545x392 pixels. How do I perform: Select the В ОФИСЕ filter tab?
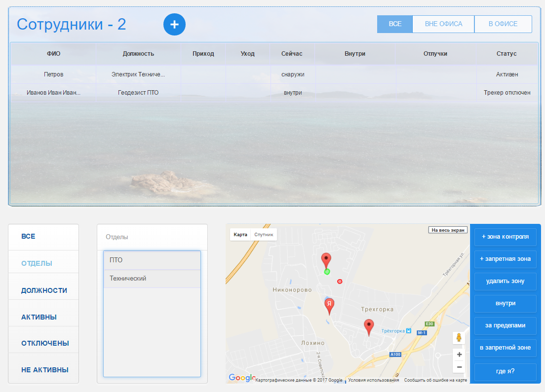tap(503, 24)
